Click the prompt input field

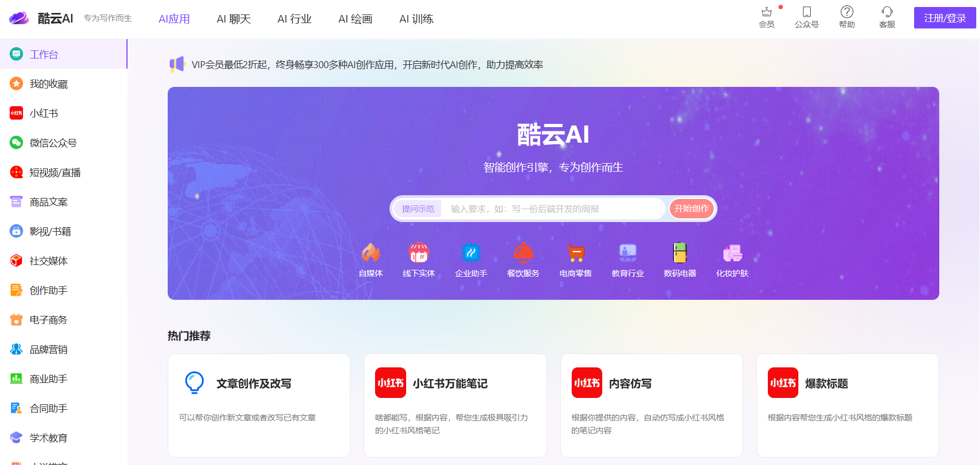(x=552, y=209)
